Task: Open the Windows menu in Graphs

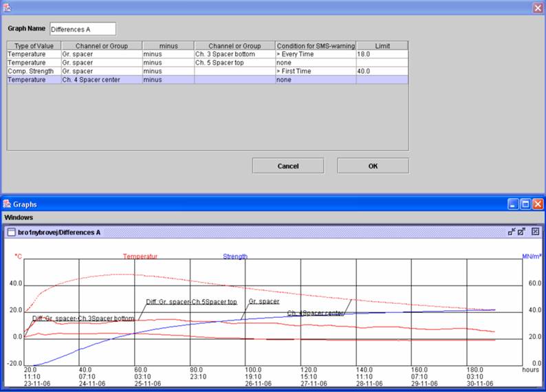Action: pos(19,217)
